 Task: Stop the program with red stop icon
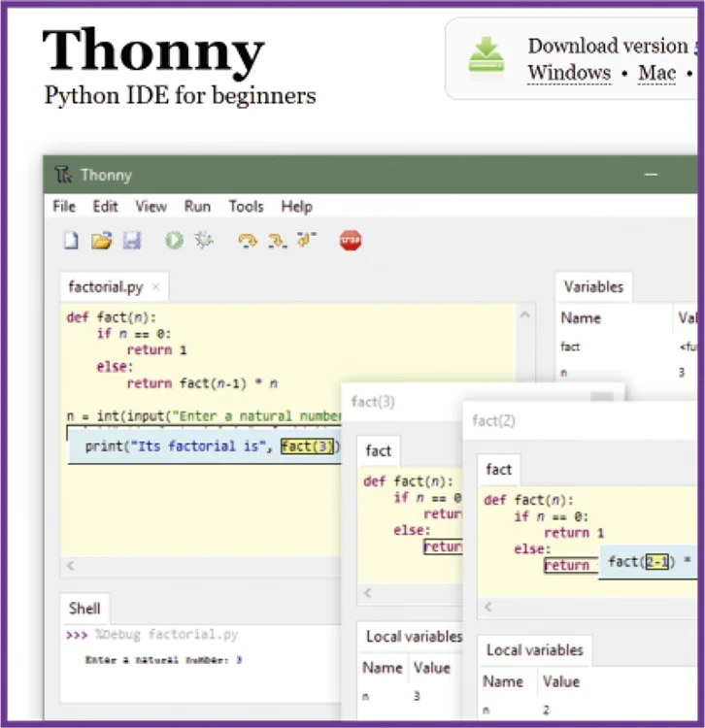point(351,241)
